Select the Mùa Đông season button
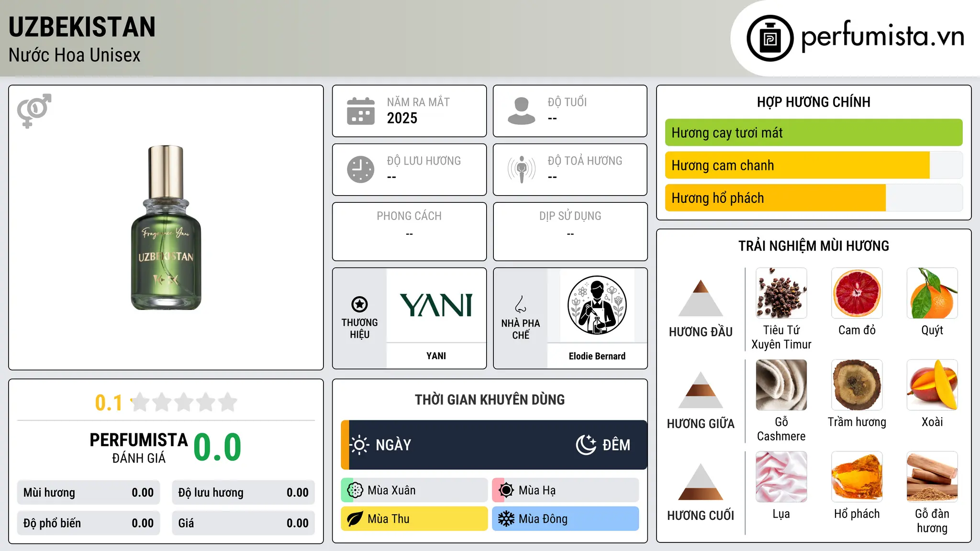 566,519
